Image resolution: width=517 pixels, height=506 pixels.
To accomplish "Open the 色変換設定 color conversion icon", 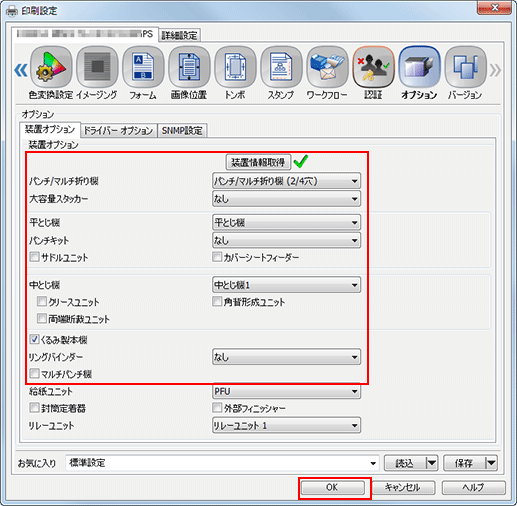I will pos(51,67).
